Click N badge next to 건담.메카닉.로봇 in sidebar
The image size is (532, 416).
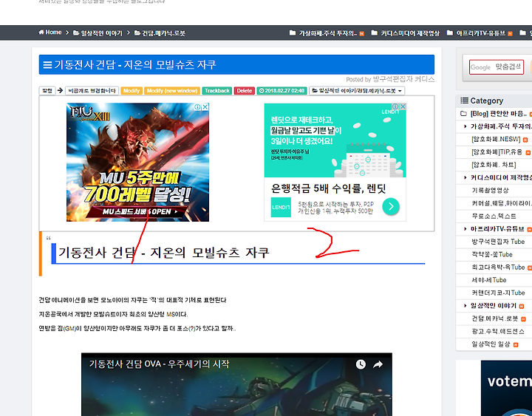523,319
